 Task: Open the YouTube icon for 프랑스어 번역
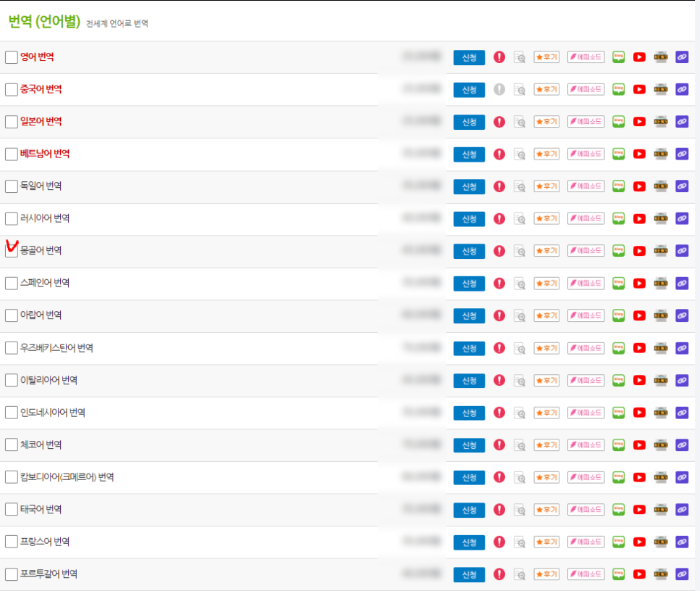pyautogui.click(x=639, y=542)
